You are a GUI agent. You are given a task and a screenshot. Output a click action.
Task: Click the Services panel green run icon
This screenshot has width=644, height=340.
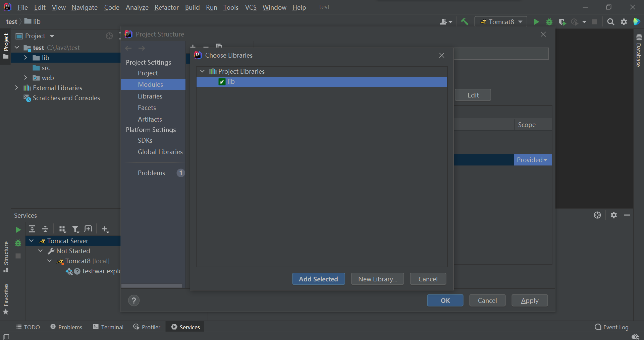pyautogui.click(x=18, y=229)
